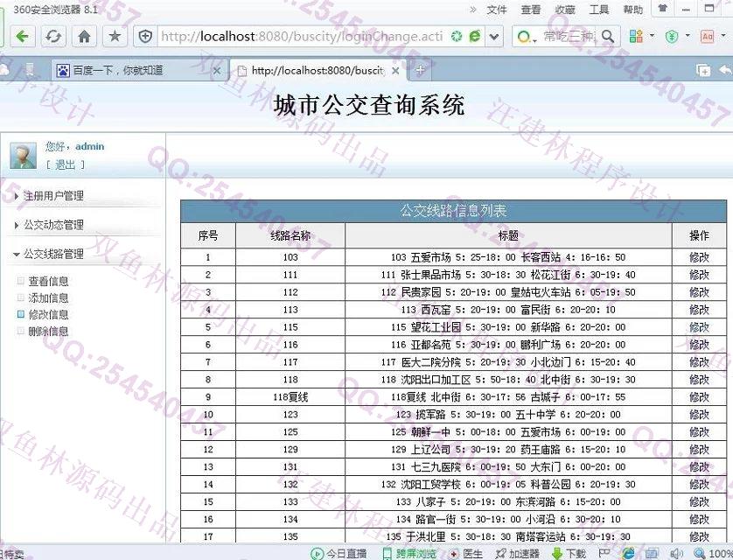This screenshot has width=733, height=560.
Task: Open the 工具 menu
Action: pyautogui.click(x=599, y=10)
